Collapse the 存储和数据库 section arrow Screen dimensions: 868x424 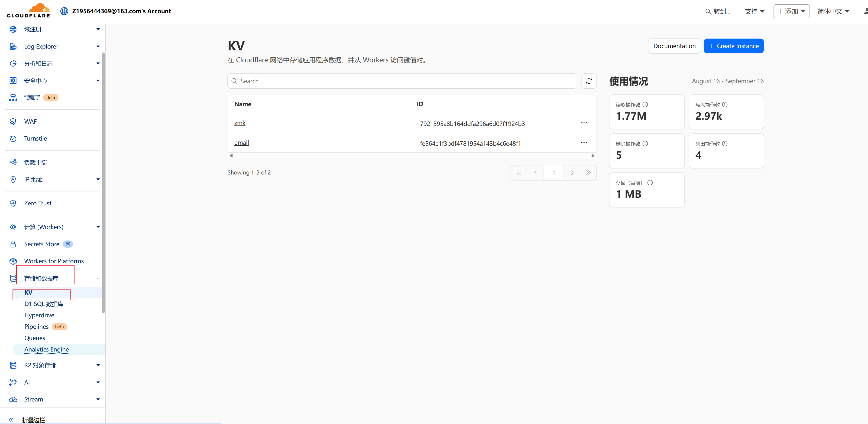tap(98, 278)
